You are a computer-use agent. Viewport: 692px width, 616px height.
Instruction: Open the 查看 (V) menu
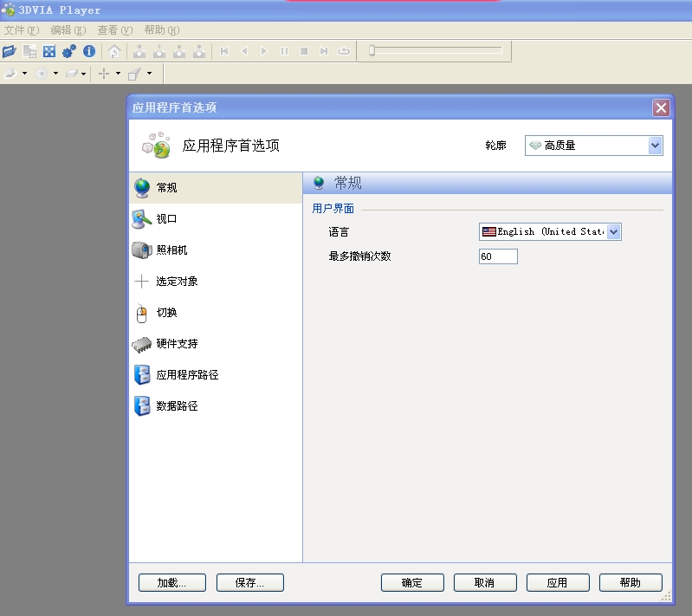(x=115, y=30)
